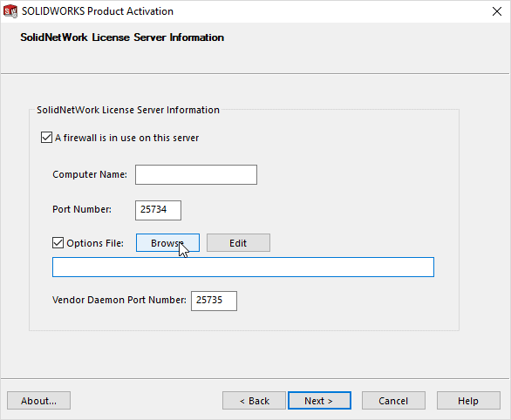Go to previous step with < Back
The width and height of the screenshot is (511, 420).
pos(255,401)
